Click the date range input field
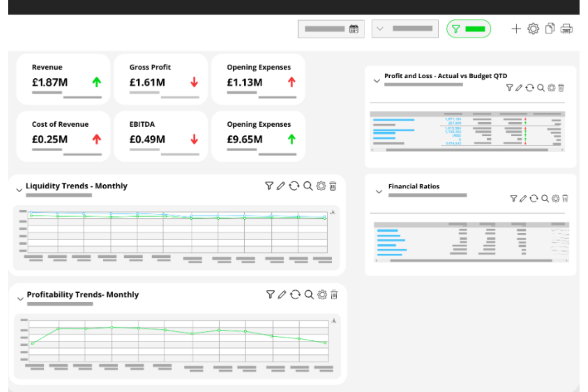 pos(325,28)
